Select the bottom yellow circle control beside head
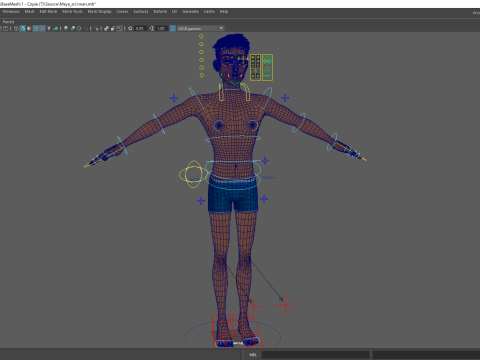Viewport: 480px width, 360px height. point(202,75)
